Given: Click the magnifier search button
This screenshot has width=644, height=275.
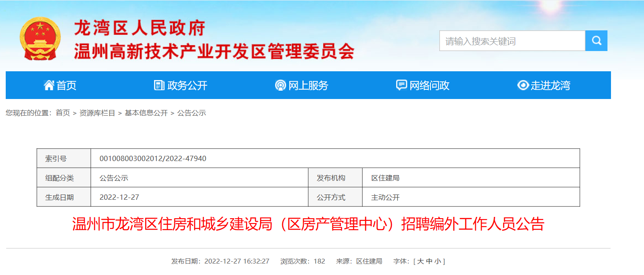Looking at the screenshot, I should 596,41.
